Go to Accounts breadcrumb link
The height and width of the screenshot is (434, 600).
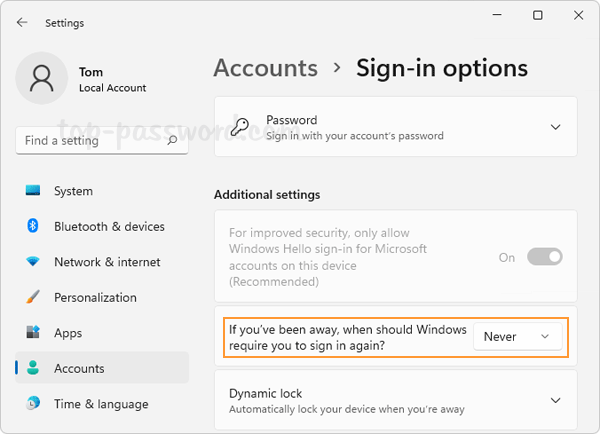265,68
